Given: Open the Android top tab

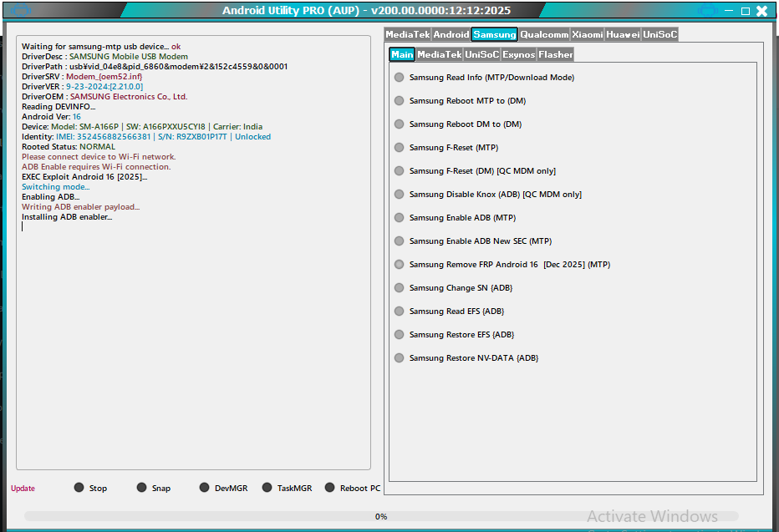Looking at the screenshot, I should [x=451, y=34].
